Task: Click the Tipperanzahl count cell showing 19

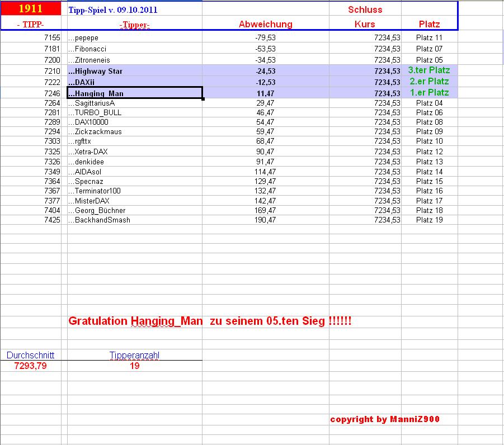Action: point(134,365)
